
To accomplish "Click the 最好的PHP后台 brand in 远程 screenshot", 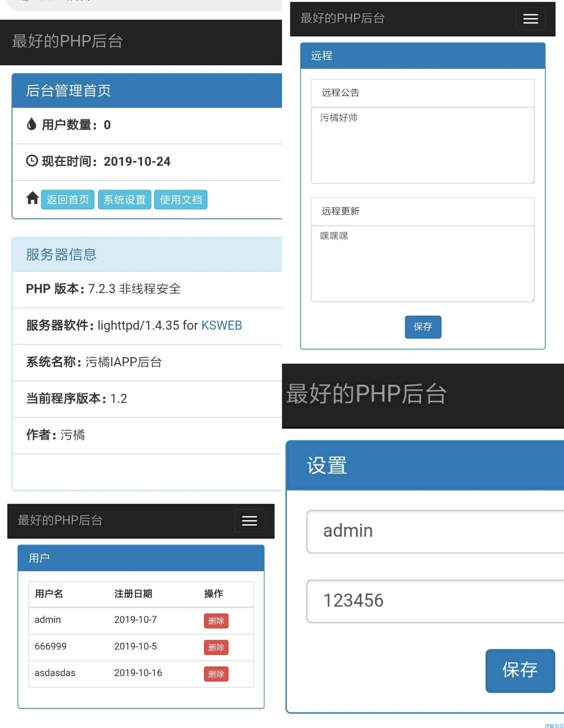I will pyautogui.click(x=342, y=18).
